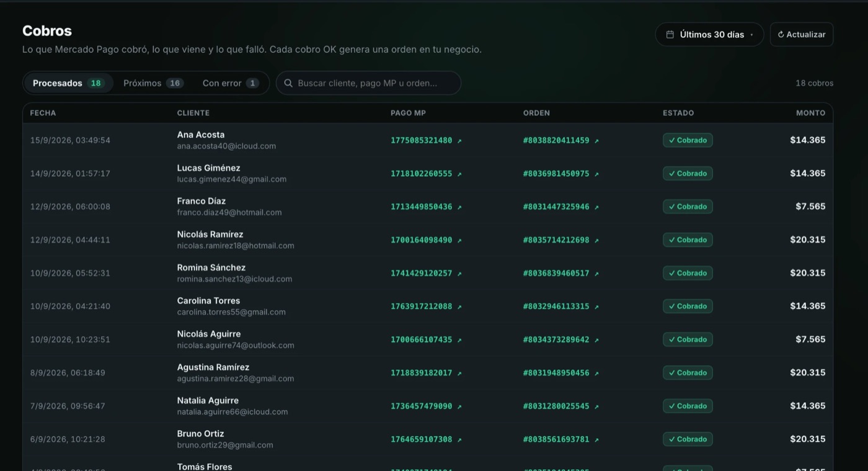Open external link arrow beside payment 1700164098490
This screenshot has height=471, width=868.
click(459, 241)
